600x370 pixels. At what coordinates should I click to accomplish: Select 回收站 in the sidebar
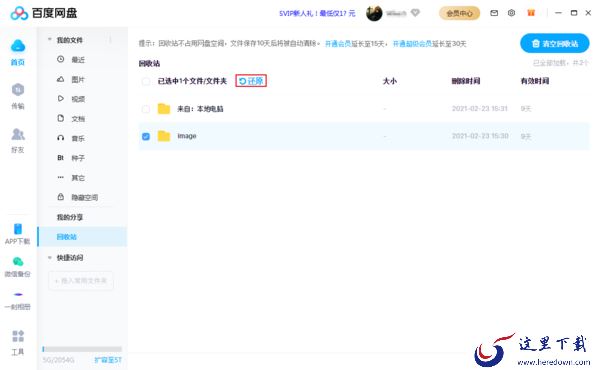click(x=82, y=236)
